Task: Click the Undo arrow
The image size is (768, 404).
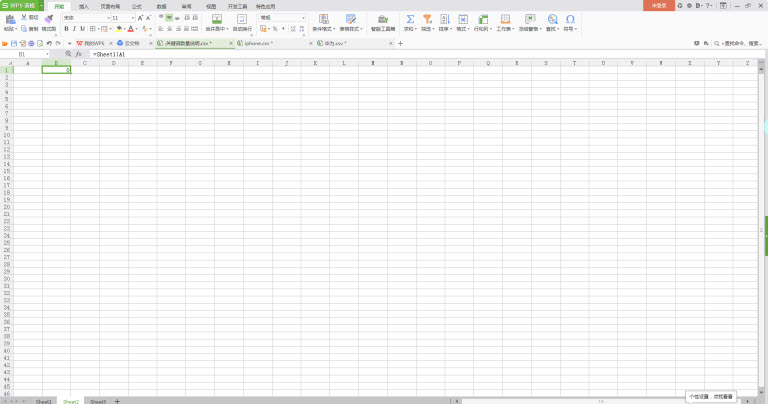Action: (49, 44)
